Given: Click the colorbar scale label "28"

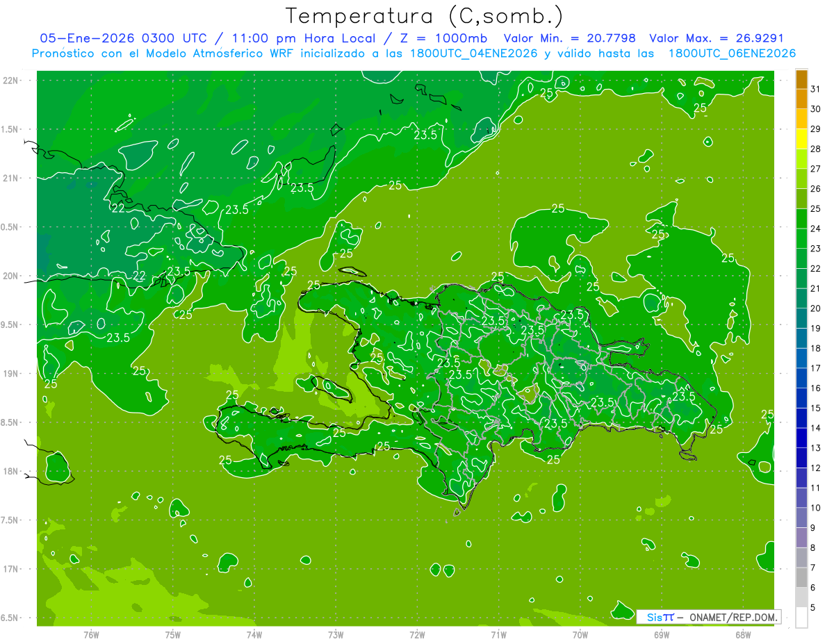Looking at the screenshot, I should click(816, 149).
